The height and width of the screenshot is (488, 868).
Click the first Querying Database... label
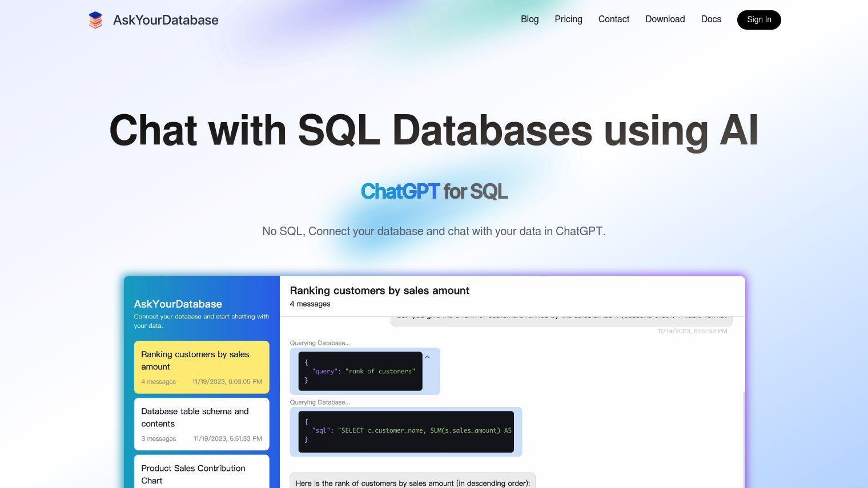320,343
